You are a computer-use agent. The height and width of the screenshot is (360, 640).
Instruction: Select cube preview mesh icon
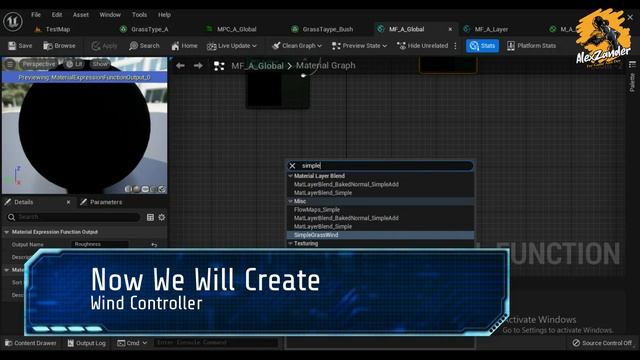[x=153, y=189]
